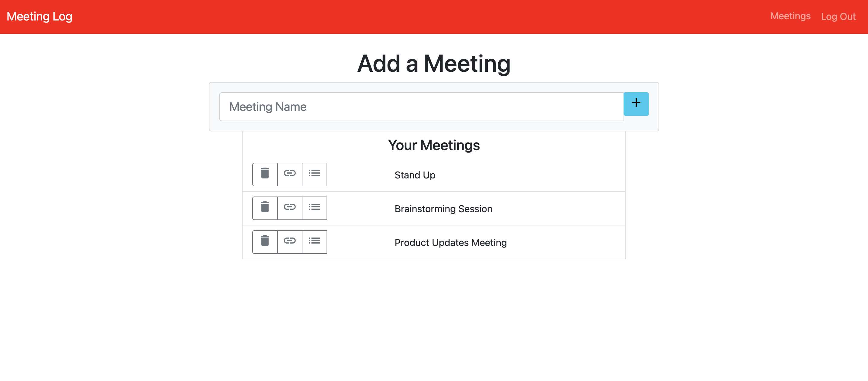Click the Add a Meeting heading
This screenshot has height=381, width=868.
[434, 64]
